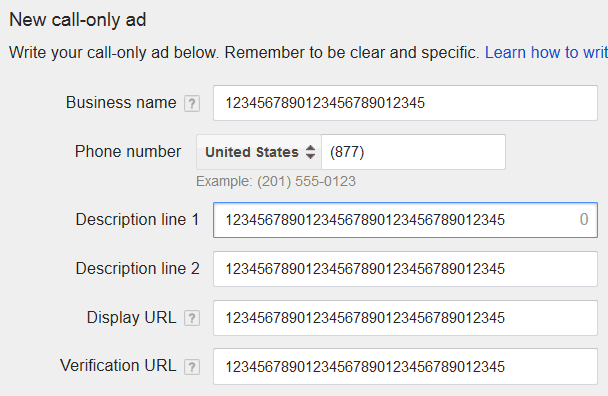Click the Verification URL input box
The image size is (608, 396).
[405, 367]
